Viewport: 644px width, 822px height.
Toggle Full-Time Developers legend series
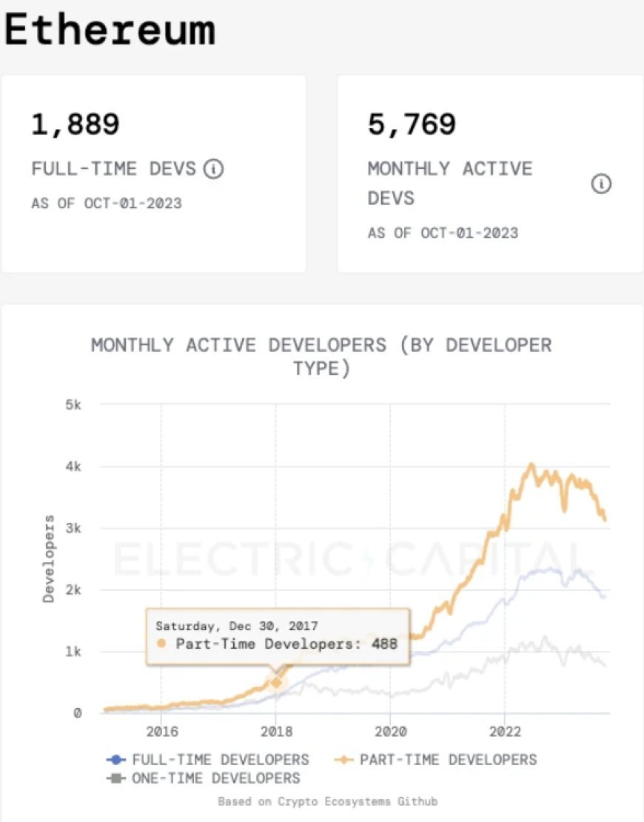pyautogui.click(x=207, y=759)
